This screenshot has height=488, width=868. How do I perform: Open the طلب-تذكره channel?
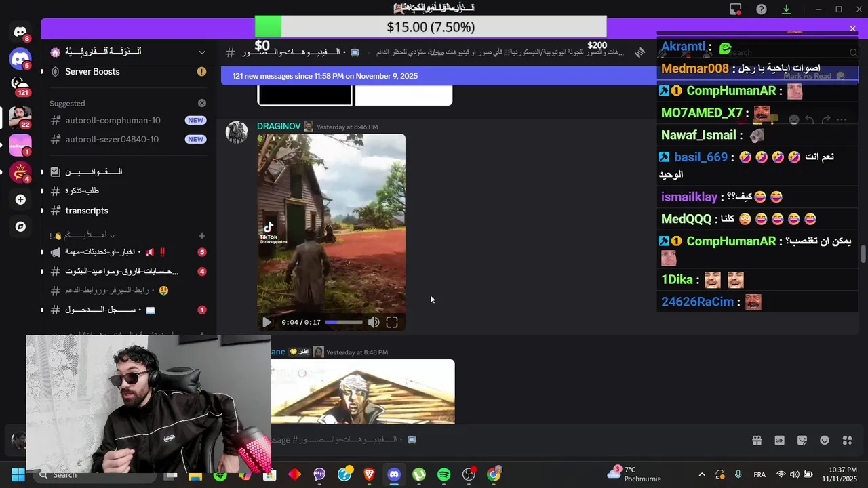pos(128,190)
